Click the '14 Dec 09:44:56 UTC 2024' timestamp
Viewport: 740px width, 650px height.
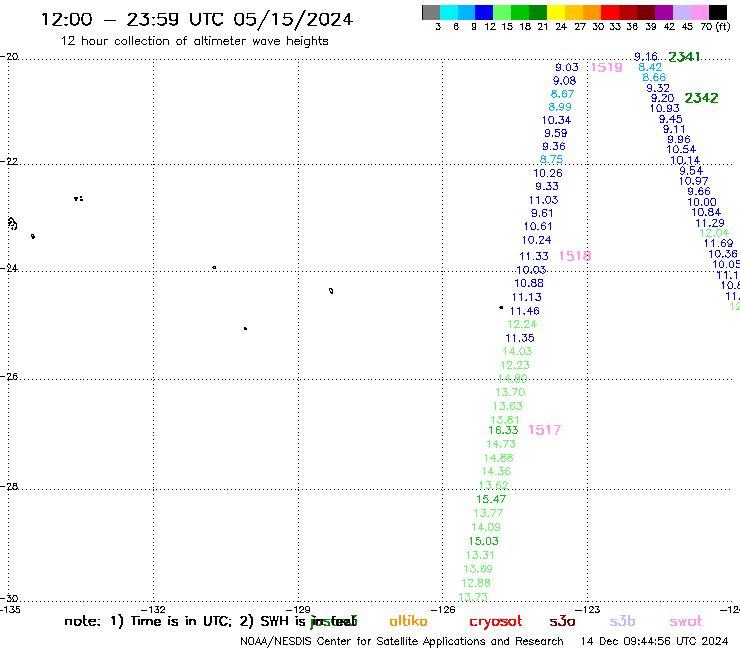click(654, 641)
